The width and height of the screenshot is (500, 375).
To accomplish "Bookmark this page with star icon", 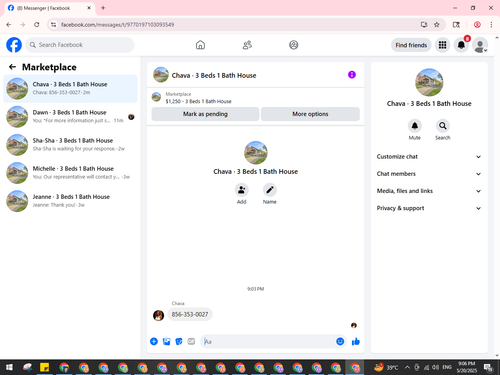I will tap(437, 25).
